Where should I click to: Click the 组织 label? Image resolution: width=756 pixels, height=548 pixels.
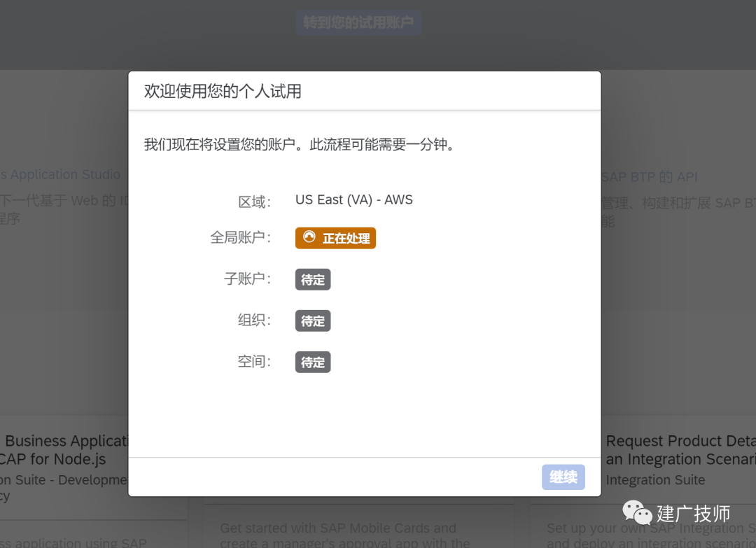tap(255, 320)
